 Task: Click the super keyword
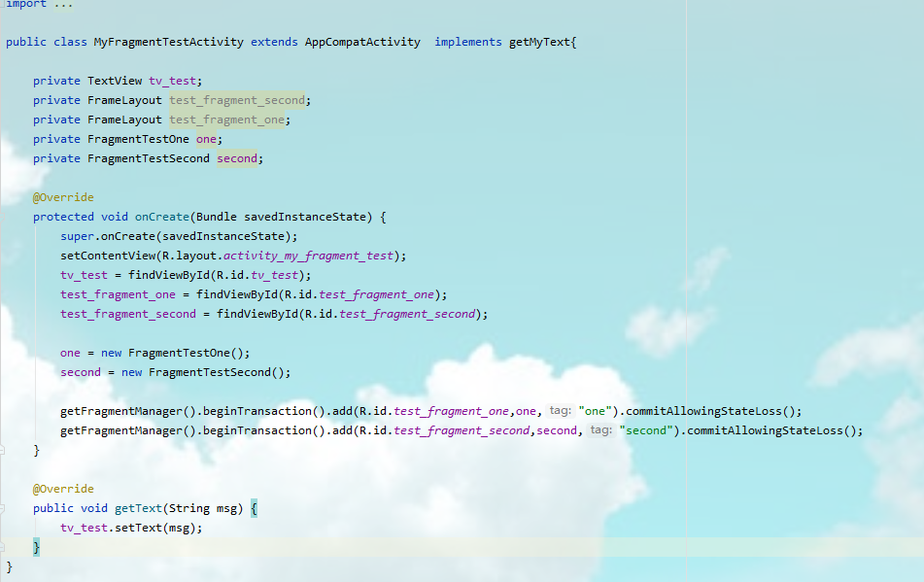[77, 236]
